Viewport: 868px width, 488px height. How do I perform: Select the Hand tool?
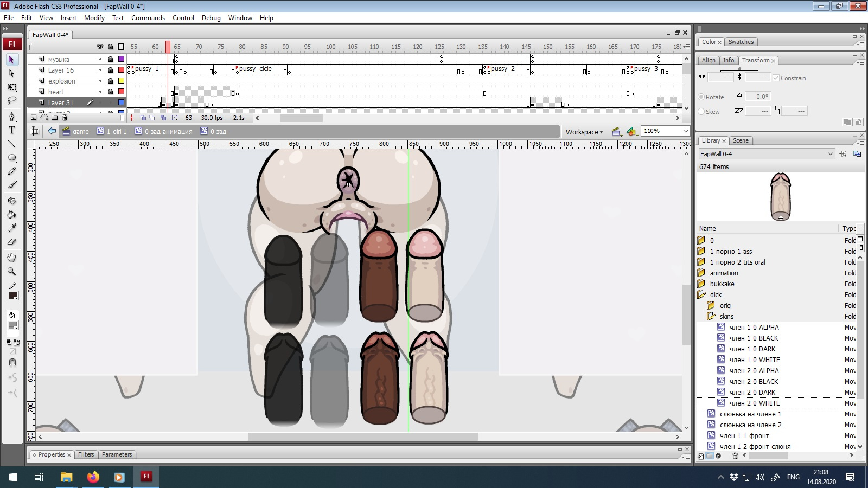[x=11, y=258]
